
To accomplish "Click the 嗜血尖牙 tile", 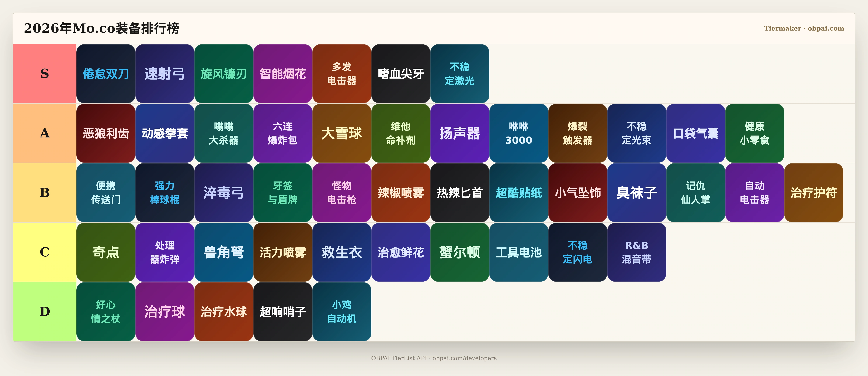I will [401, 74].
